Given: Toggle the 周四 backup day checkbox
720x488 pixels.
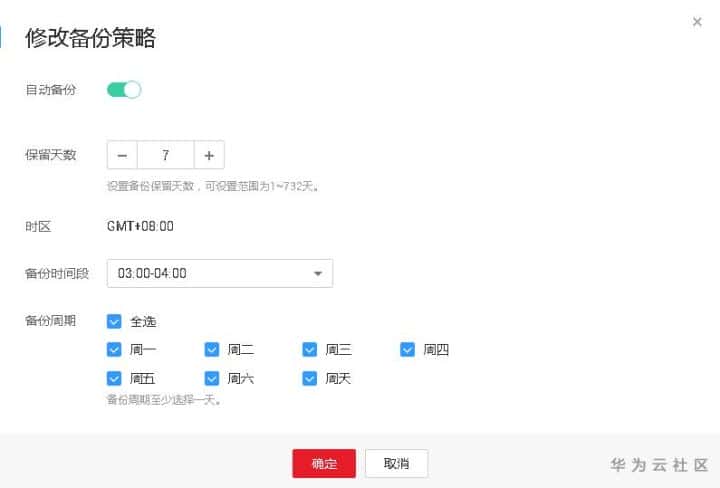Looking at the screenshot, I should pyautogui.click(x=407, y=350).
